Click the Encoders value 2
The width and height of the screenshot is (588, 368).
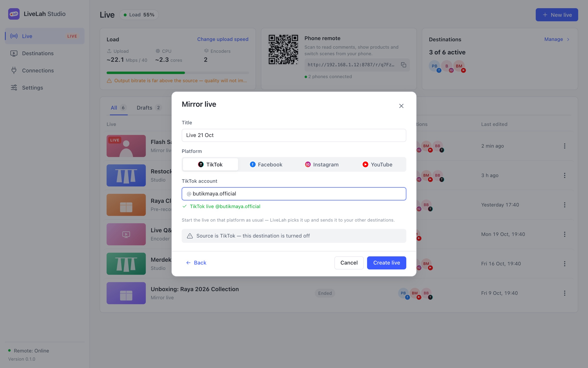[x=206, y=60]
